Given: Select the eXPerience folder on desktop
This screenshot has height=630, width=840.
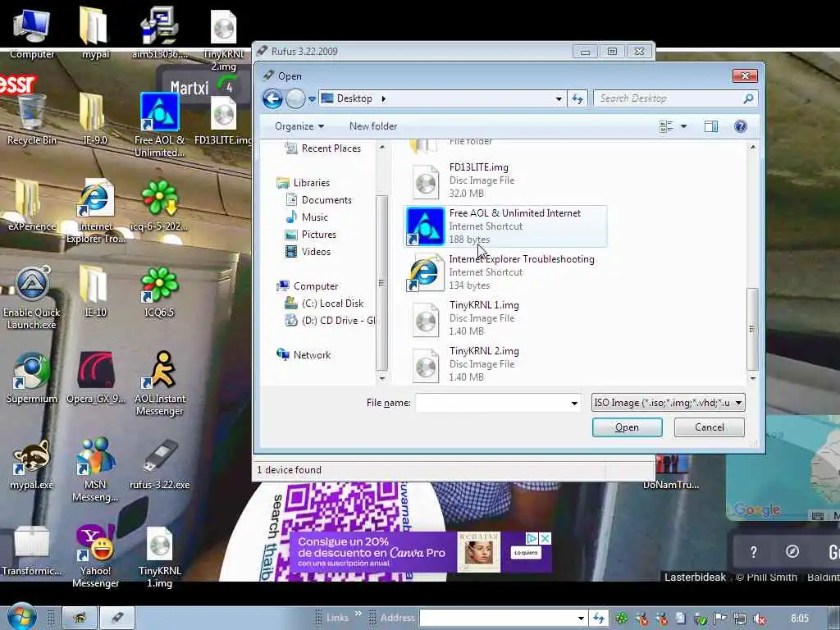Looking at the screenshot, I should point(32,205).
